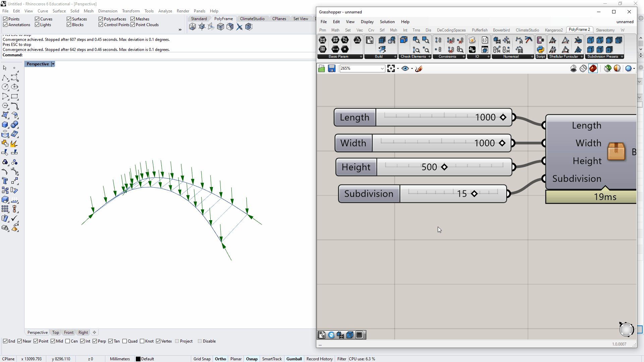
Task: Click the C# script component icon
Action: click(x=540, y=40)
